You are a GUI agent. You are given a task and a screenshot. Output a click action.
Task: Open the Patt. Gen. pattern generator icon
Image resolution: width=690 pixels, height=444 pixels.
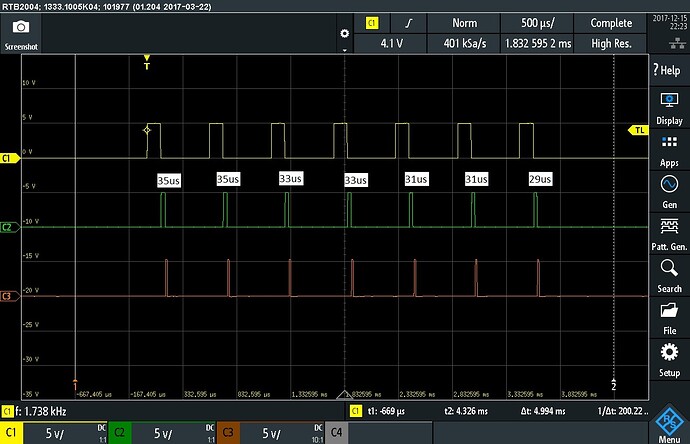click(669, 227)
